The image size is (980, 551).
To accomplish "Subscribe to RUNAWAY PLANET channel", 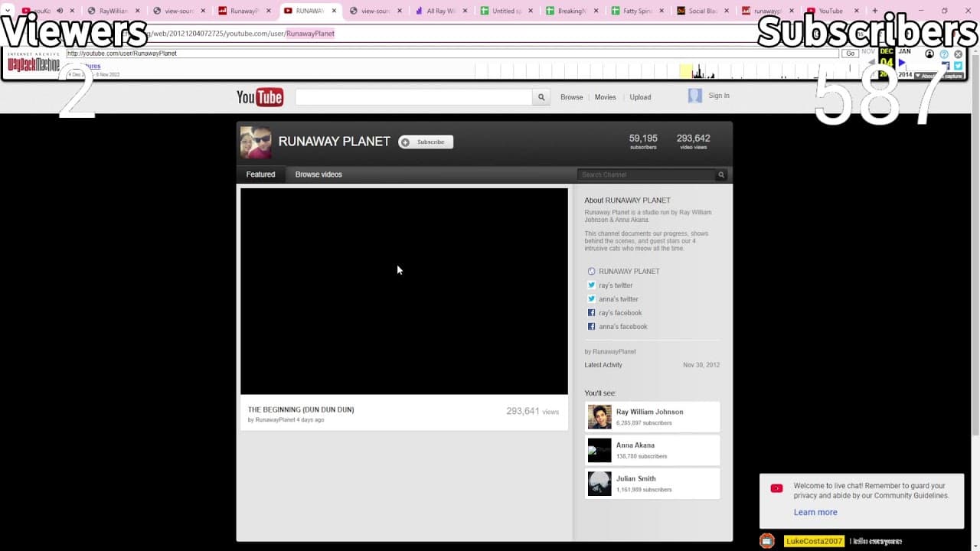I will coord(426,142).
